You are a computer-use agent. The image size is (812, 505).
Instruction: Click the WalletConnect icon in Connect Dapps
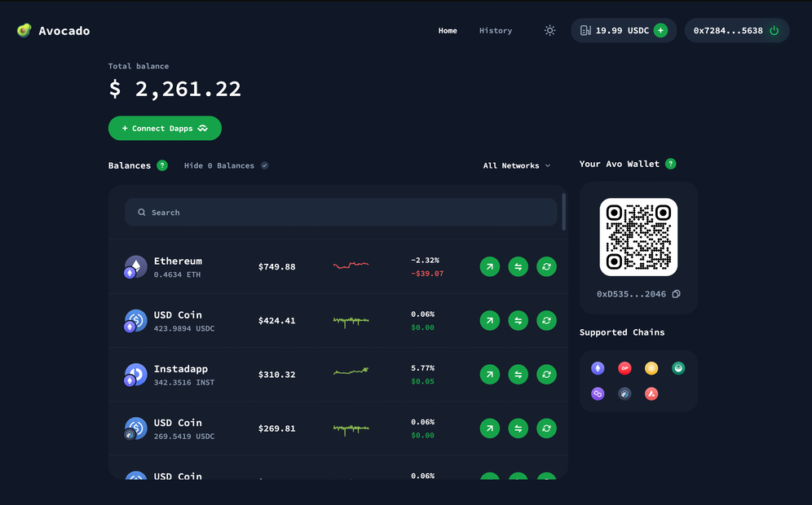203,129
